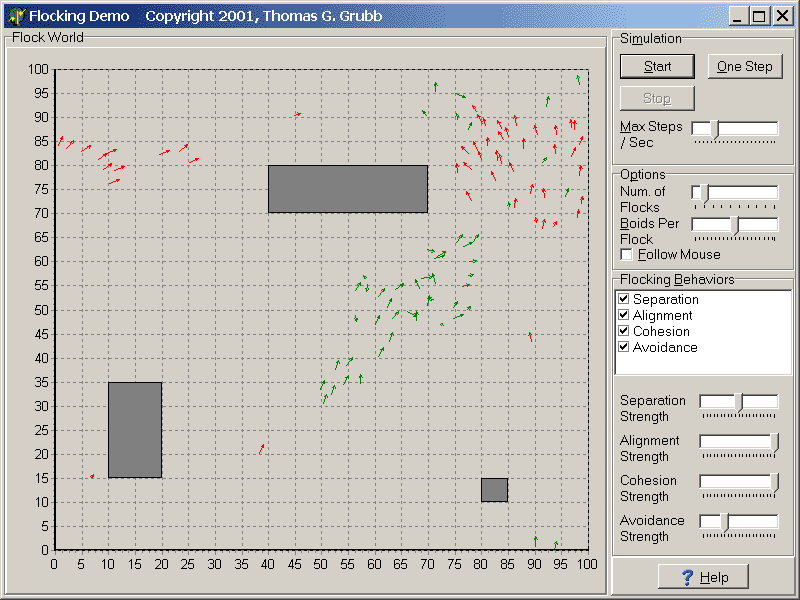Click the Start simulation button

pyautogui.click(x=657, y=67)
